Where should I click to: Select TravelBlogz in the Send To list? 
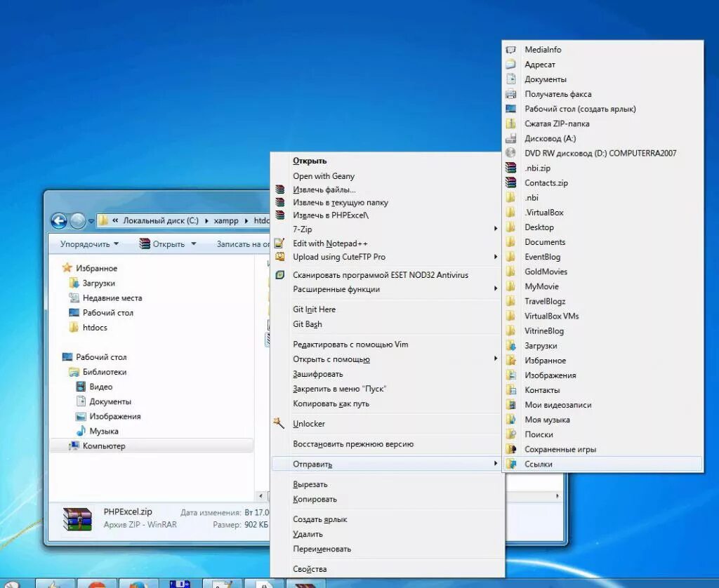[x=602, y=301]
